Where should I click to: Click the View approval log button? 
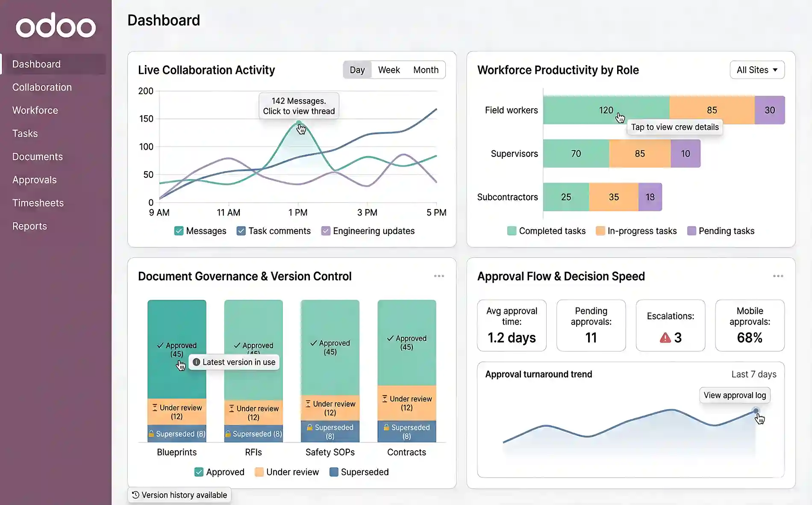734,395
